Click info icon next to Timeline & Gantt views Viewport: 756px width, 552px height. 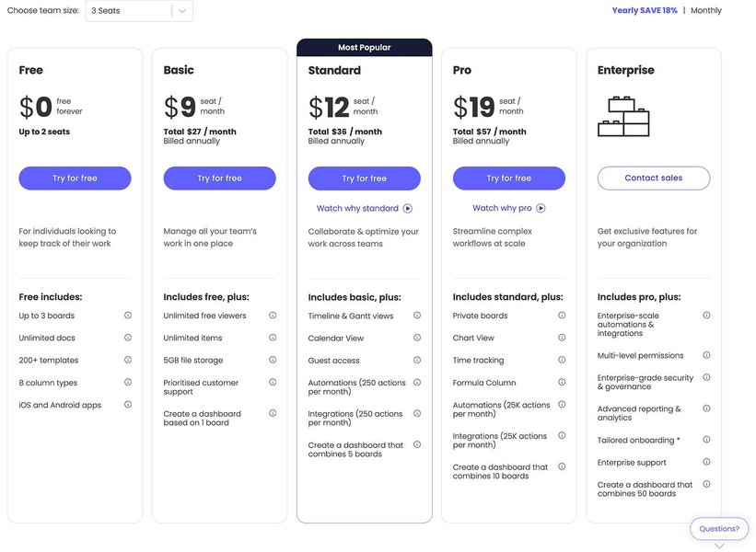pos(417,315)
